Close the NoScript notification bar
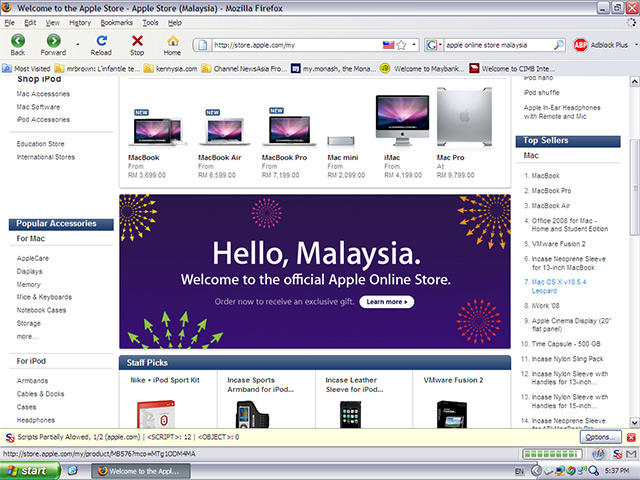Image resolution: width=640 pixels, height=480 pixels. pyautogui.click(x=630, y=437)
